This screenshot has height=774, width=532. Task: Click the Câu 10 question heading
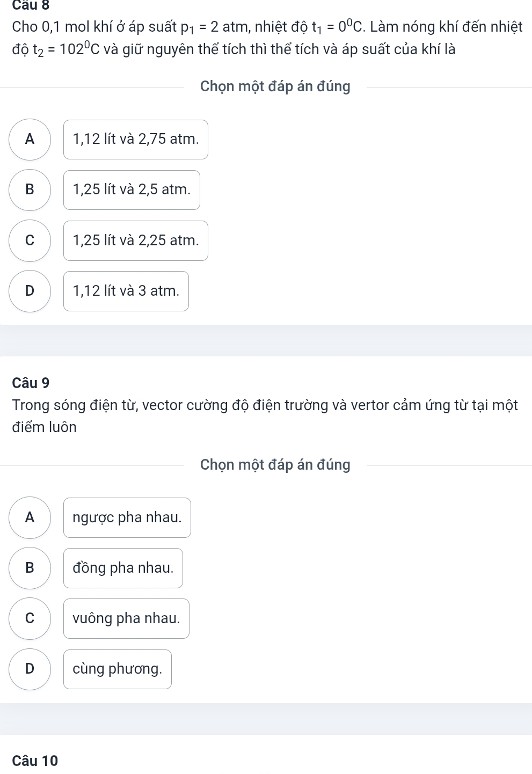[35, 761]
